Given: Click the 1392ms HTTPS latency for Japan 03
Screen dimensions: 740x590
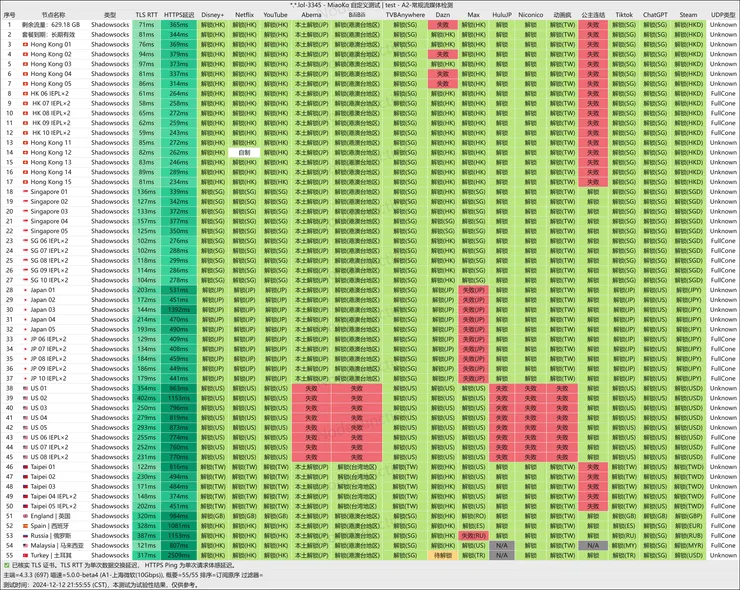Looking at the screenshot, I should pos(179,310).
